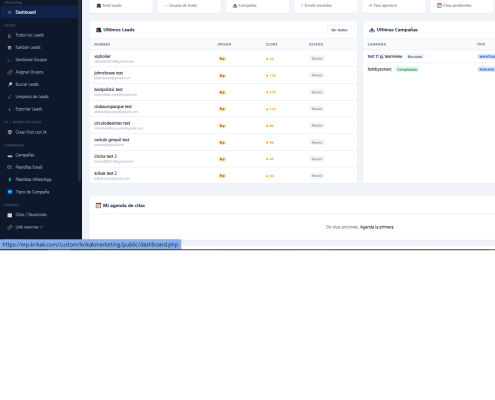Click the Últimos Leads header icon
The image size is (495, 400).
pos(98,30)
